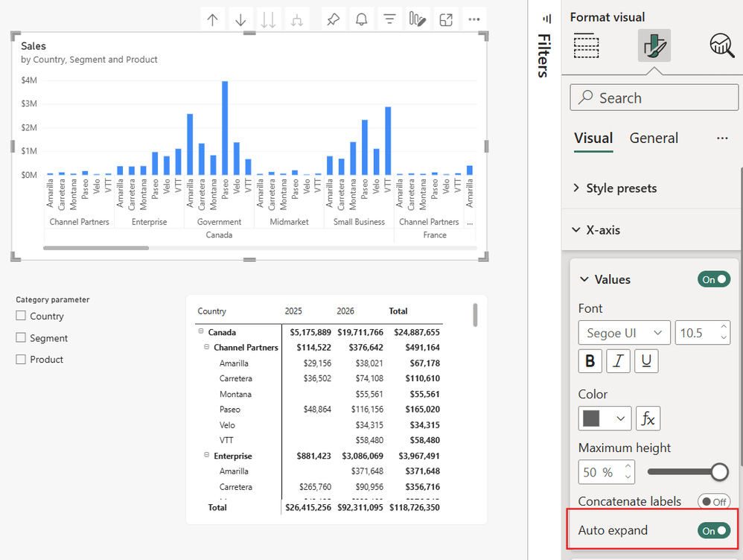Open Analytics magnifier icon
Image resolution: width=743 pixels, height=560 pixels.
click(x=722, y=45)
